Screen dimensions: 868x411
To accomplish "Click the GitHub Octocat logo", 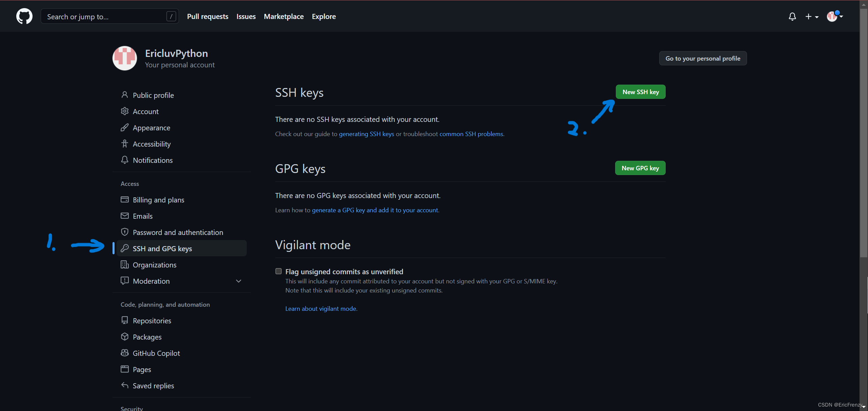I will (24, 16).
